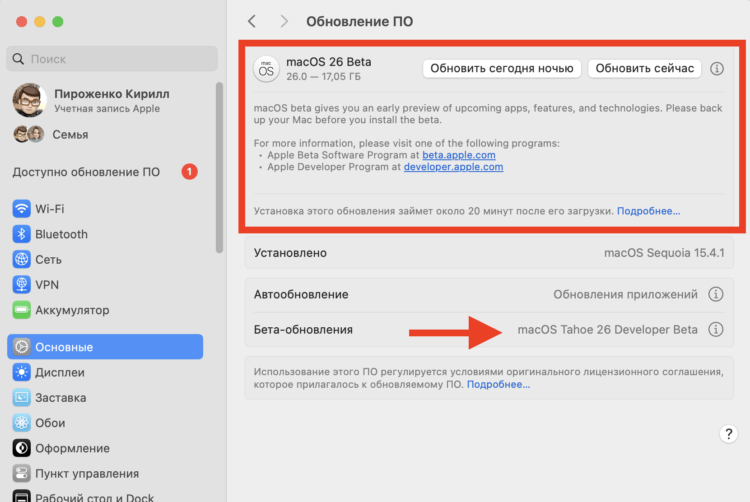
Task: Select Дисплеи label in sidebar
Action: [x=60, y=372]
